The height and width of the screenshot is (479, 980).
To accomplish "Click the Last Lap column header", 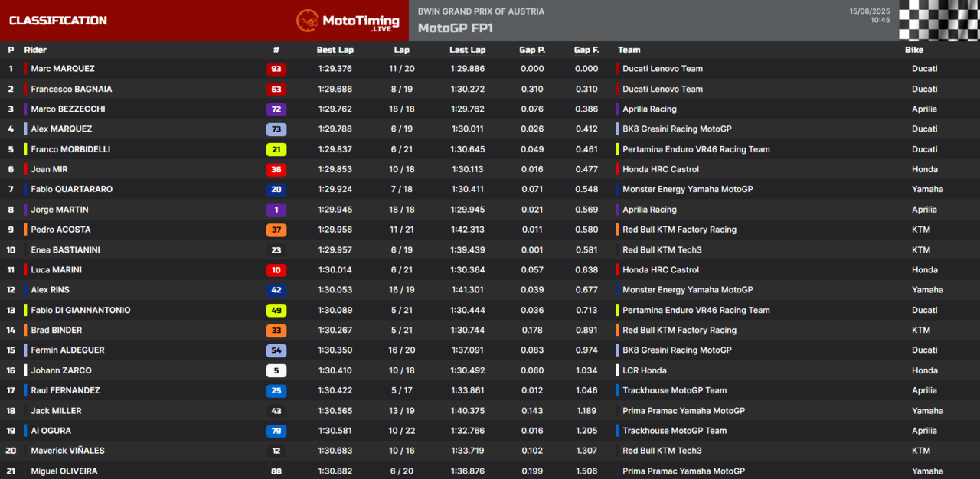I will pyautogui.click(x=467, y=50).
